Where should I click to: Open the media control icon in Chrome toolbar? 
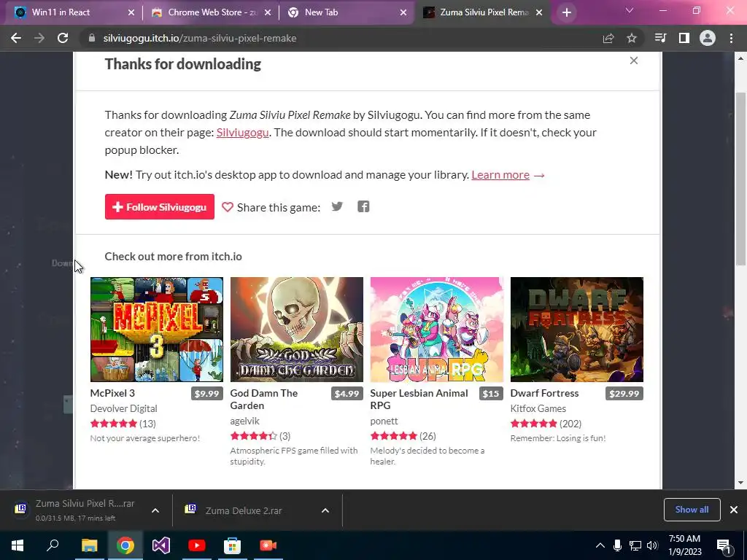660,38
